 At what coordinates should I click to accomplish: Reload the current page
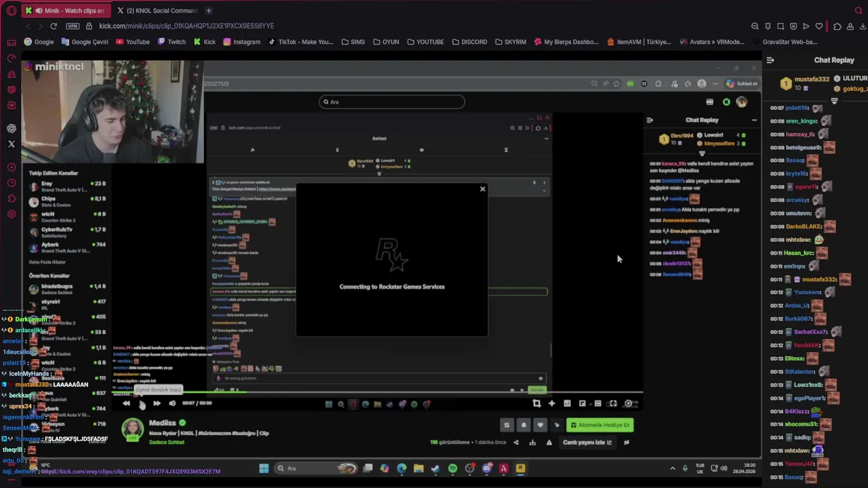pyautogui.click(x=54, y=26)
